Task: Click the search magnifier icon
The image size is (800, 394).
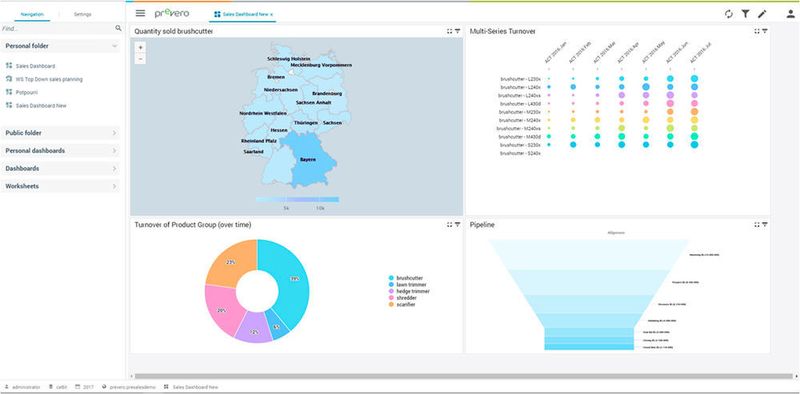Action: coord(118,28)
